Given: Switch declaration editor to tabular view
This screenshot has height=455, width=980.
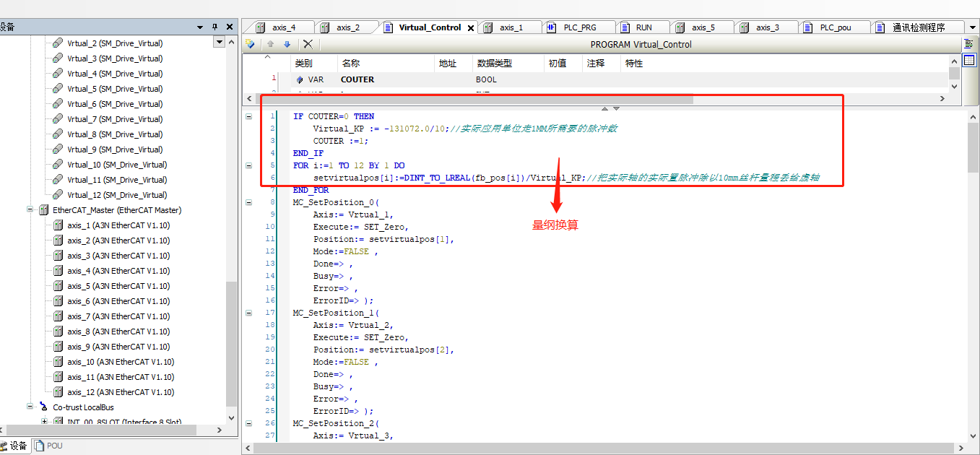Looking at the screenshot, I should (x=969, y=60).
